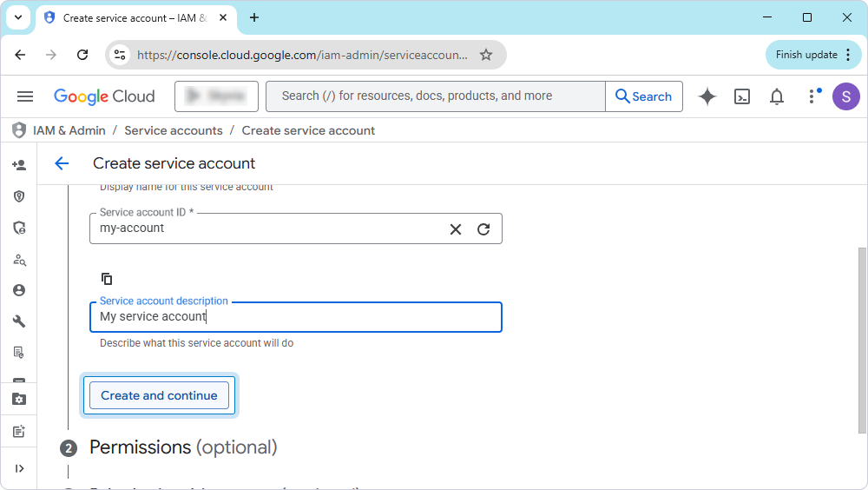Click the Create service account heading

[x=174, y=163]
